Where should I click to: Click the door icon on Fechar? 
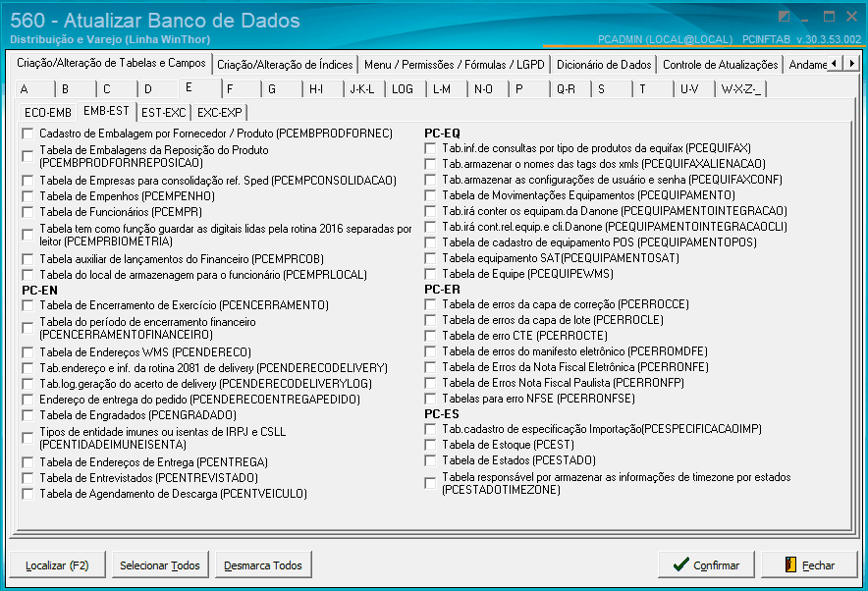[x=790, y=564]
